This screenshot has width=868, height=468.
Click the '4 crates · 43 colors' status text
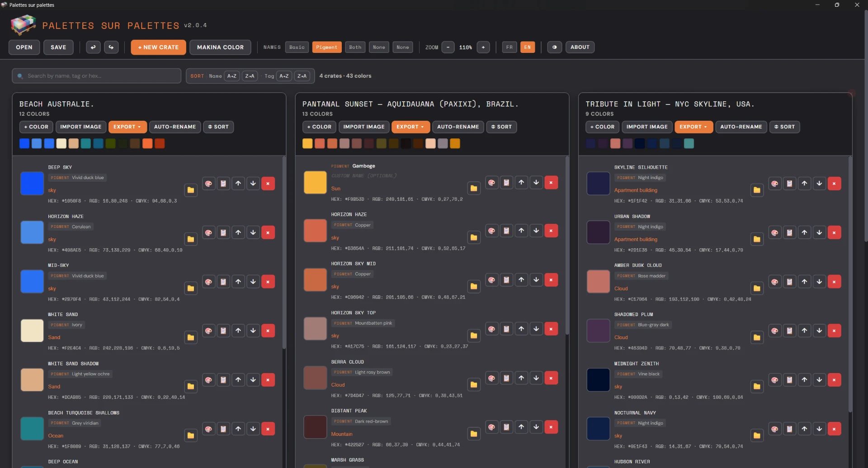click(x=345, y=76)
